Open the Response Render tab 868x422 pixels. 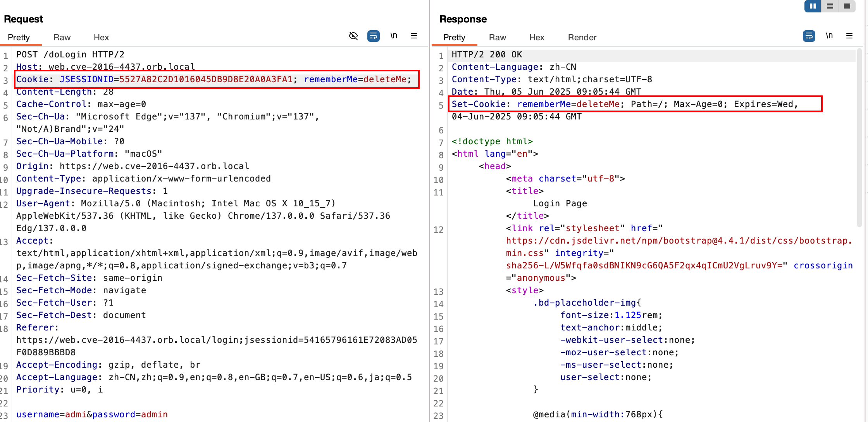pyautogui.click(x=582, y=37)
